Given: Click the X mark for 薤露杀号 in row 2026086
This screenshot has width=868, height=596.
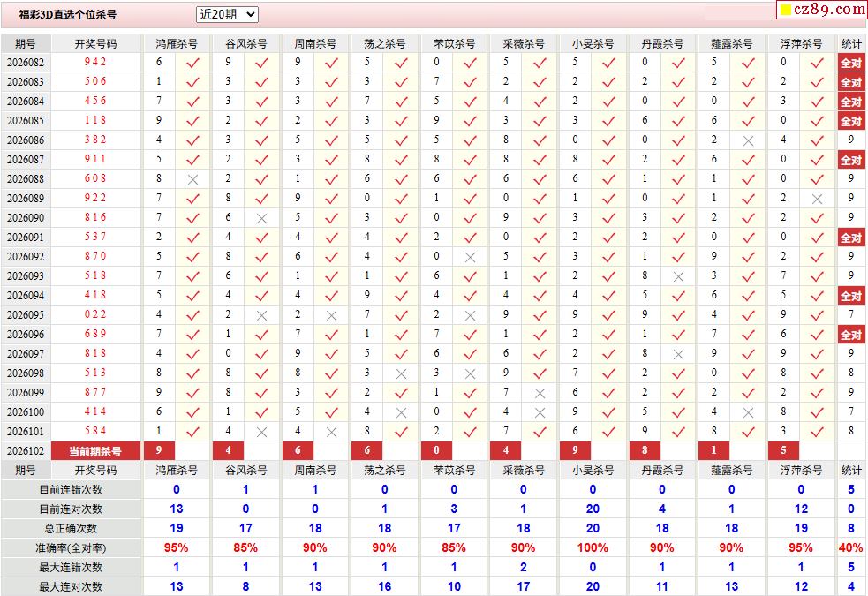Looking at the screenshot, I should pos(748,140).
